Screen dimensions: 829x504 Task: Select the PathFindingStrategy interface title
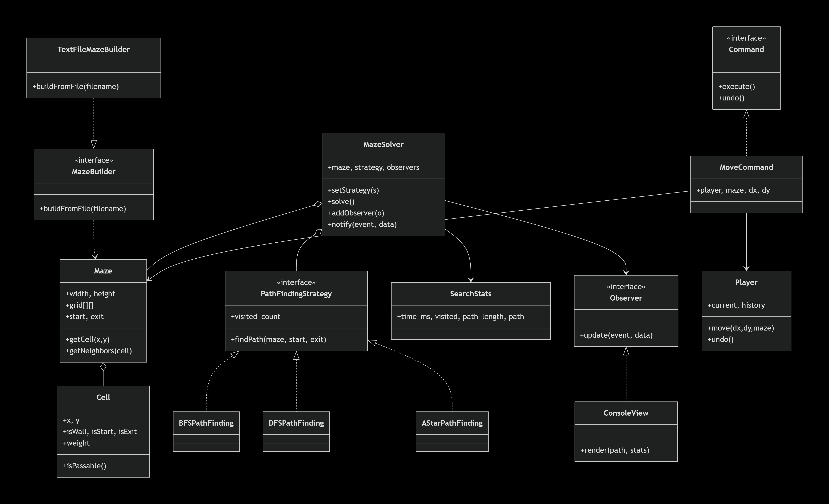pos(296,294)
